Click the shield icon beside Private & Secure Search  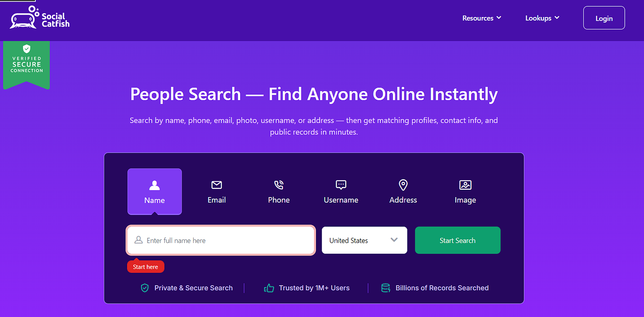point(145,288)
